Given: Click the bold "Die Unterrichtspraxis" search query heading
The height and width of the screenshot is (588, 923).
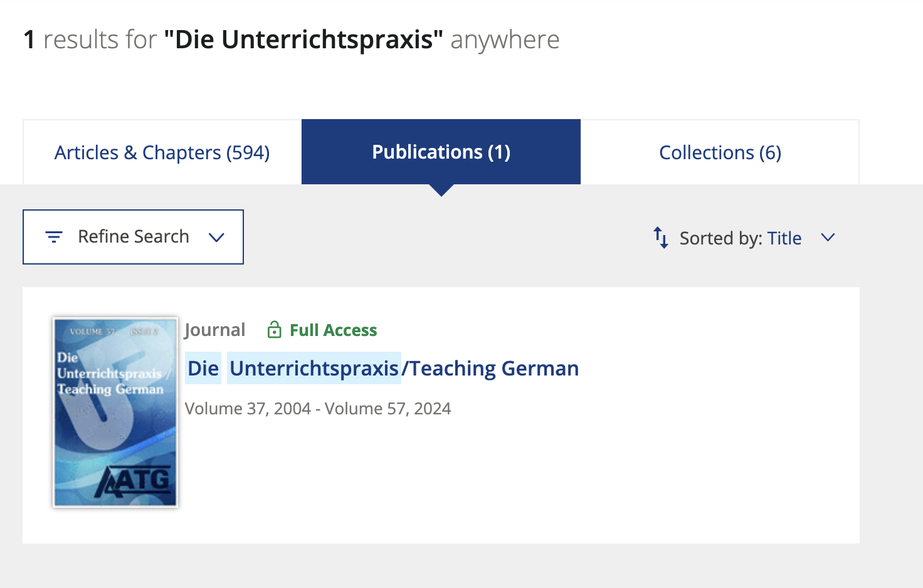Looking at the screenshot, I should point(303,39).
